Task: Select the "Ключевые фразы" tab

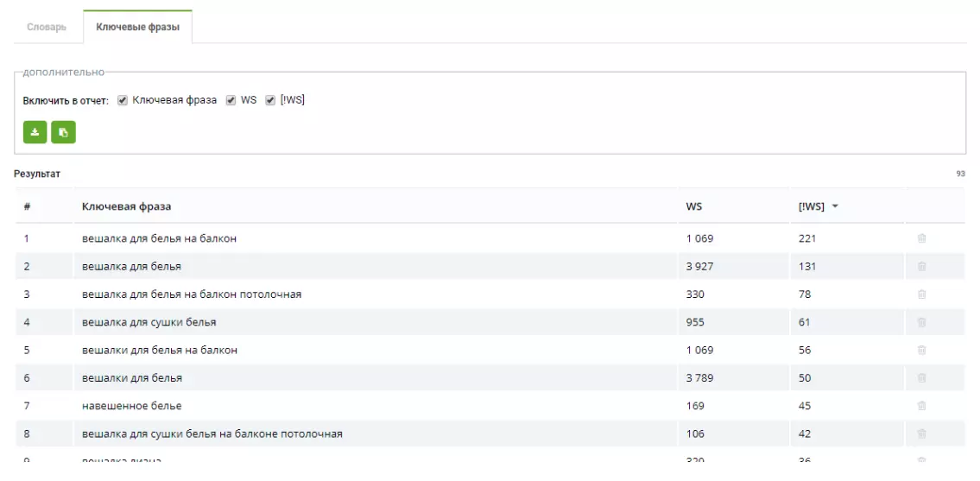Action: tap(137, 28)
